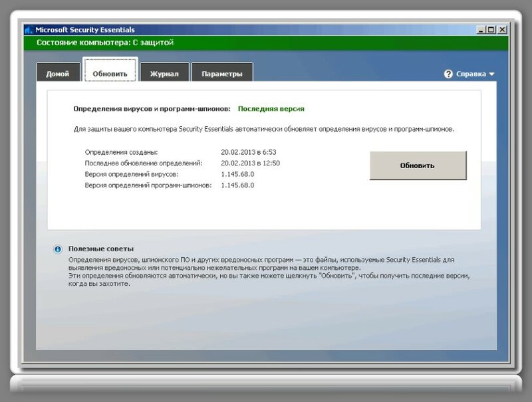Screen dimensions: 532x402
Task: Click the Microsoft Security Essentials title bar icon
Action: click(x=29, y=30)
